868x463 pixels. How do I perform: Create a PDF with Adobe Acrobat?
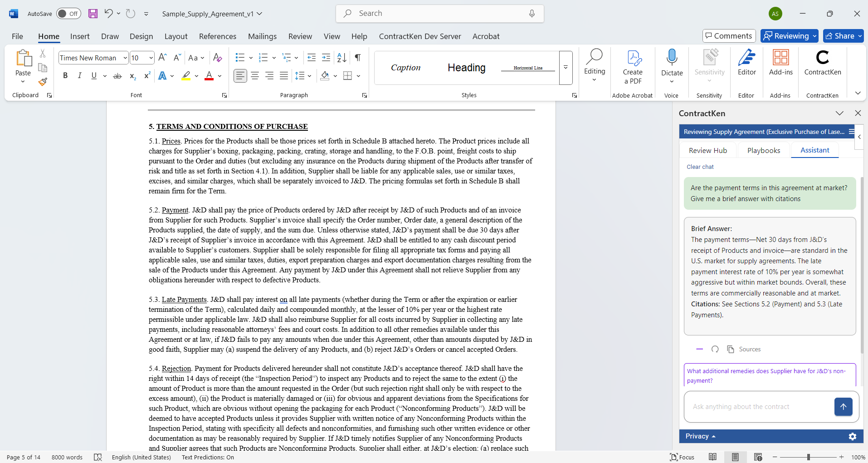633,67
